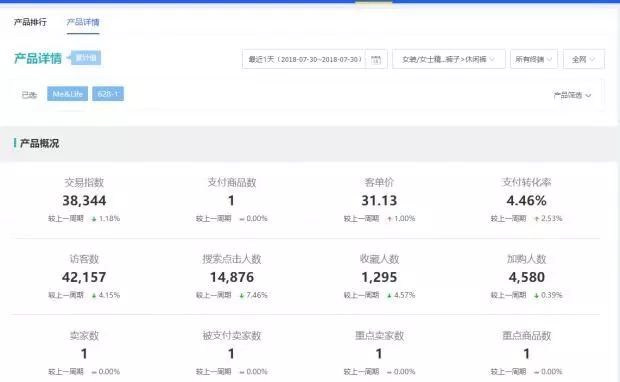Expand the 女装/女士 category dropdown
This screenshot has width=620, height=382.
[x=448, y=59]
